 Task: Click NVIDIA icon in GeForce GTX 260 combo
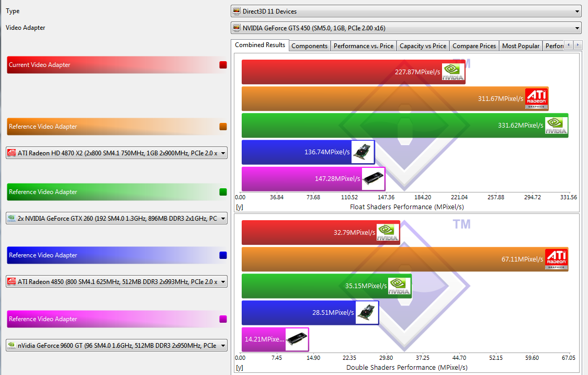(12, 218)
